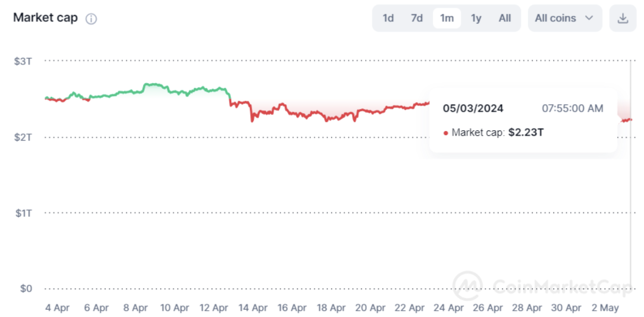This screenshot has width=644, height=317.
Task: Click the 07:55:00 AM time in the tooltip
Action: coord(572,109)
